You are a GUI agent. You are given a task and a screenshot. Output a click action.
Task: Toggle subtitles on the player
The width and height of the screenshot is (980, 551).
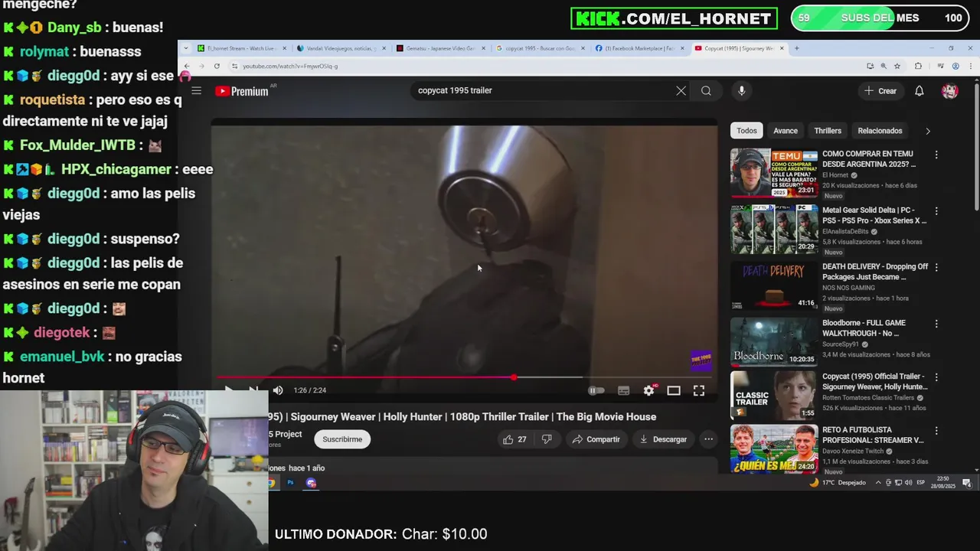coord(623,390)
